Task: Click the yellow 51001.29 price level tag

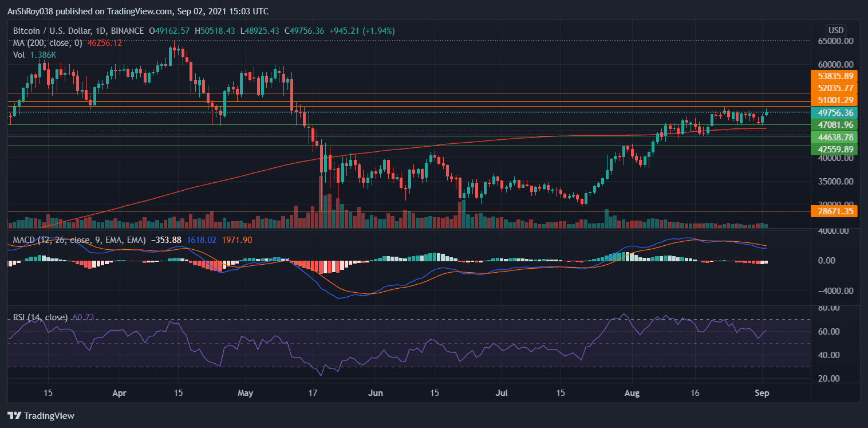Action: (834, 100)
